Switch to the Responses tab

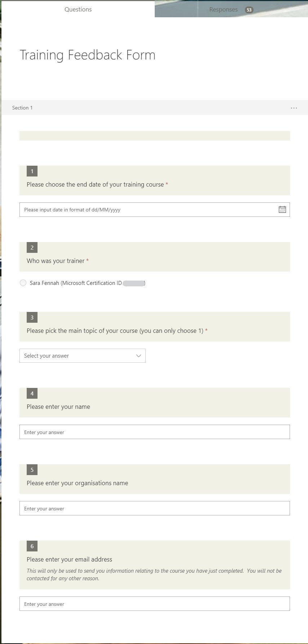[223, 10]
